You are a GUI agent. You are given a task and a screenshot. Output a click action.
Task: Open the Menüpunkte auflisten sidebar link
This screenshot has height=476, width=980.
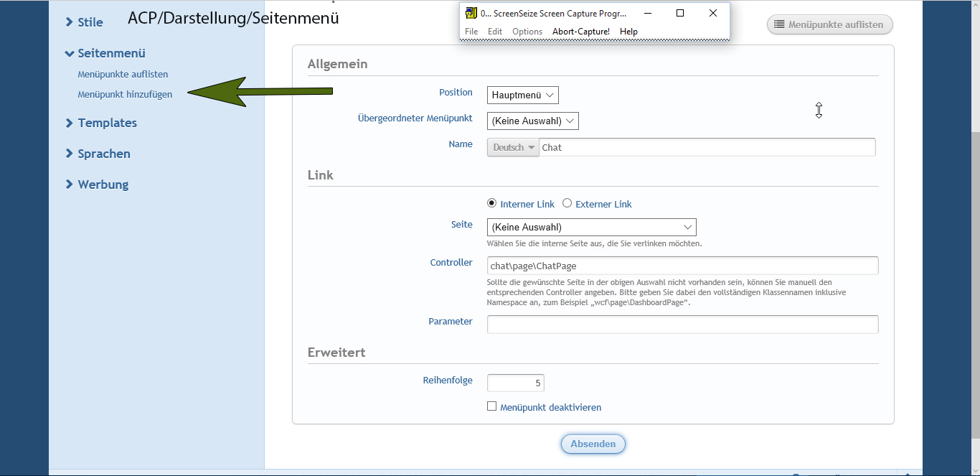point(123,74)
